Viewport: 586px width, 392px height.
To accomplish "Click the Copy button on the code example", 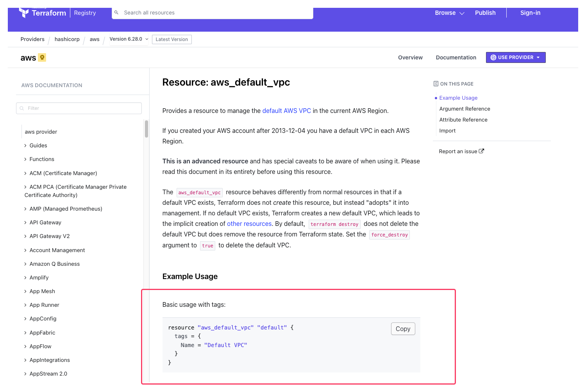I will coord(403,328).
